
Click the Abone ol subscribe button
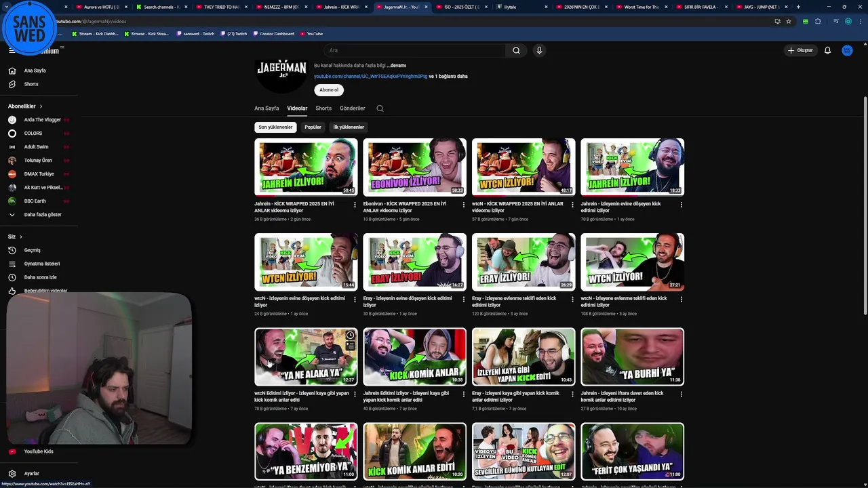point(329,90)
